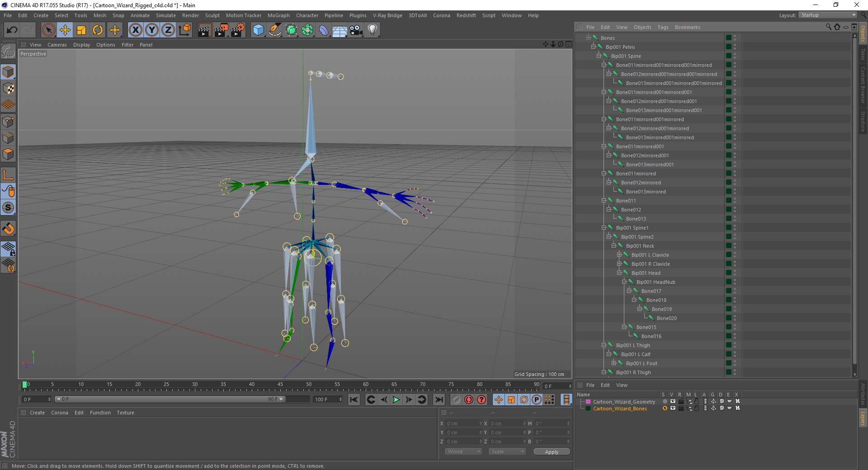Toggle Autokeying button

click(x=469, y=399)
